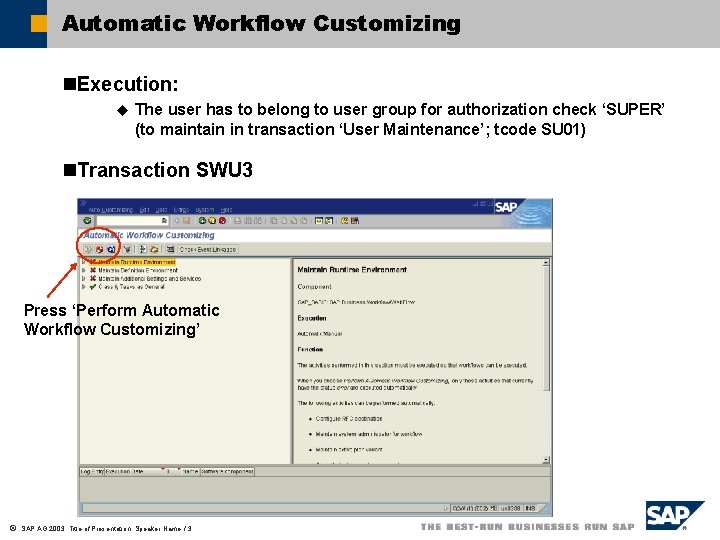Screen dimensions: 720x540
Task: Click the scroll down arrow of documentation pane
Action: point(546,460)
